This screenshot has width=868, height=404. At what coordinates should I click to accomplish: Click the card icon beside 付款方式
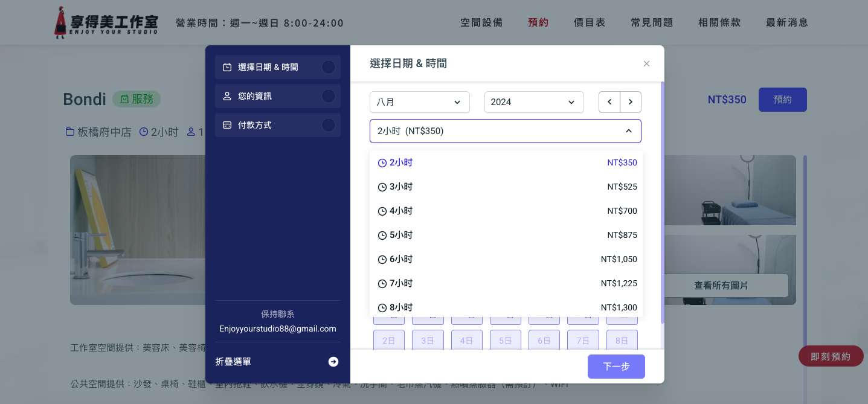[x=227, y=125]
